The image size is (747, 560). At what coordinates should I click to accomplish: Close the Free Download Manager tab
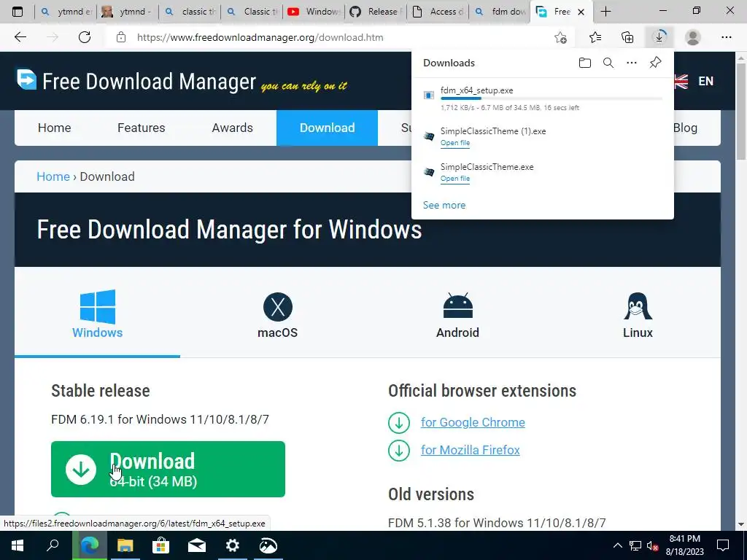click(581, 12)
